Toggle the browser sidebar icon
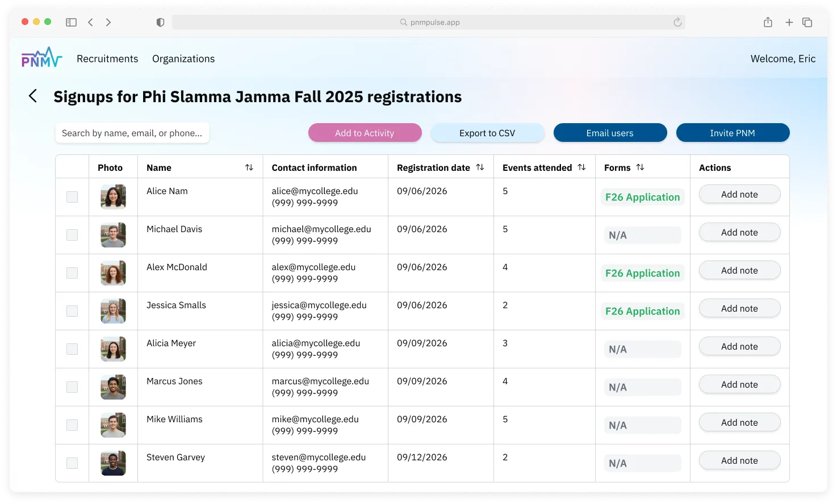 [71, 22]
